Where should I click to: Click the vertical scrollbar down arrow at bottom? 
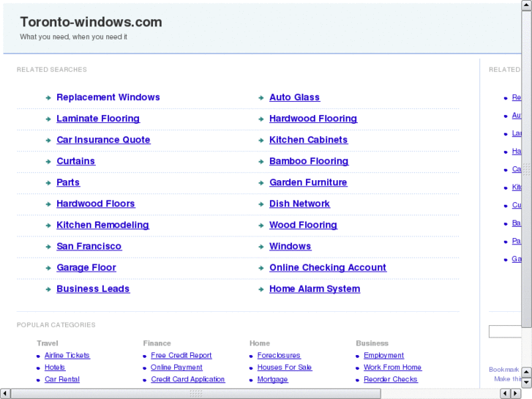tap(527, 383)
